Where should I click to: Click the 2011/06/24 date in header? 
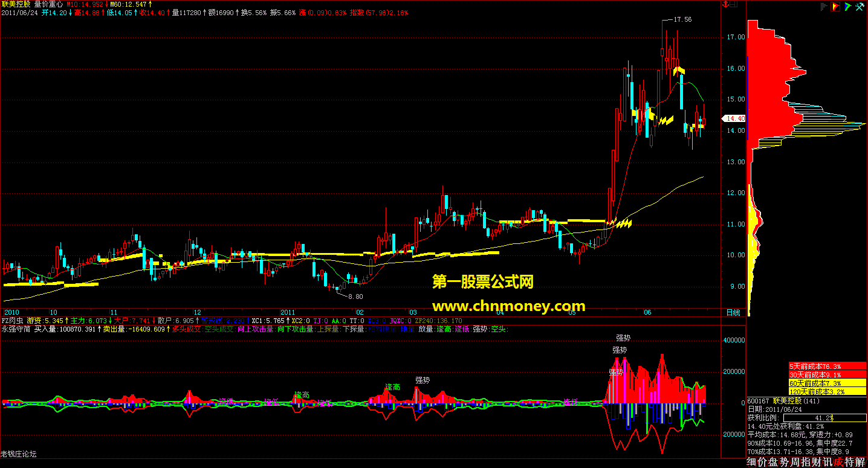click(20, 12)
